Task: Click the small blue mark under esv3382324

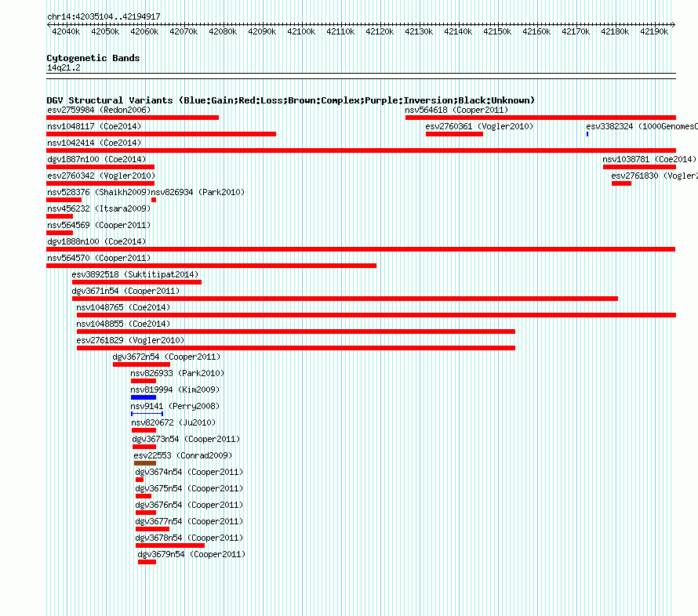Action: [587, 134]
